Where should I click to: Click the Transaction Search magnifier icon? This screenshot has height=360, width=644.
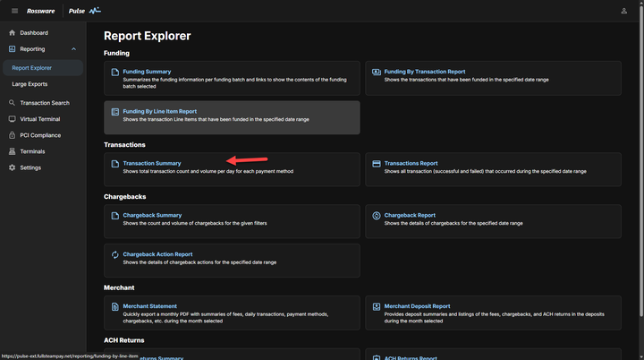pos(12,103)
